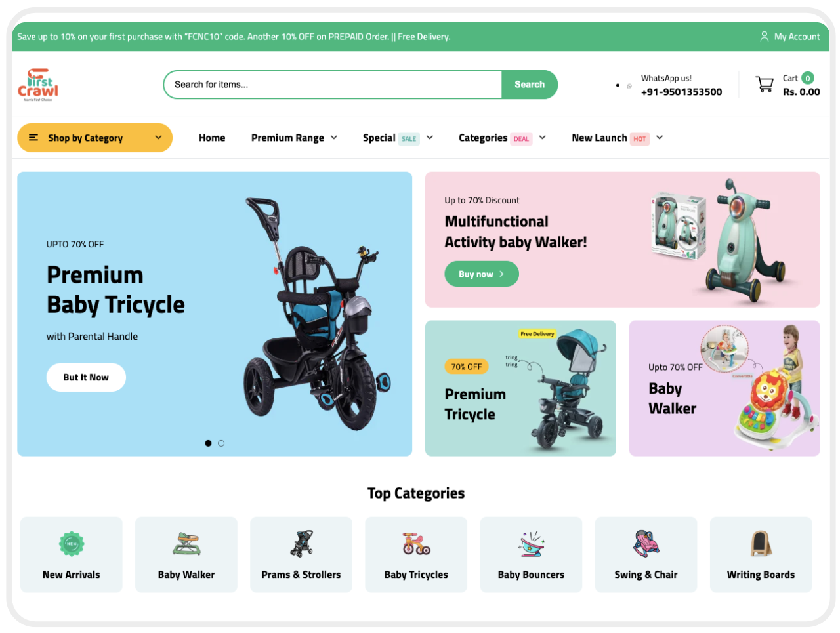The image size is (840, 633).
Task: Open the New Launch dropdown arrow
Action: (x=660, y=138)
